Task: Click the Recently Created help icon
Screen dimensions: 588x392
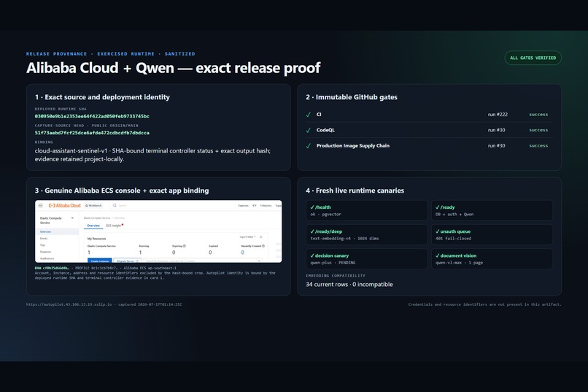Action: pyautogui.click(x=263, y=246)
